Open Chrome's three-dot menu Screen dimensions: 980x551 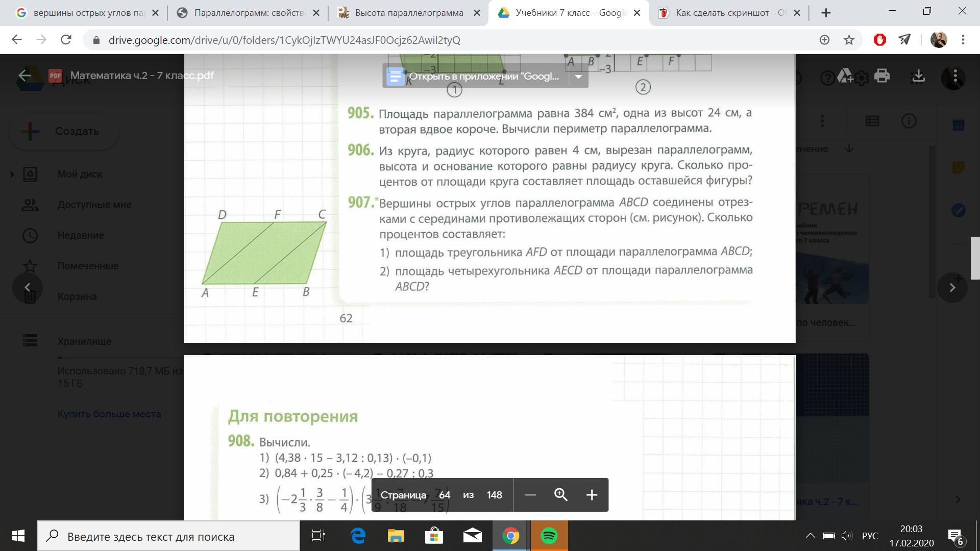coord(963,40)
